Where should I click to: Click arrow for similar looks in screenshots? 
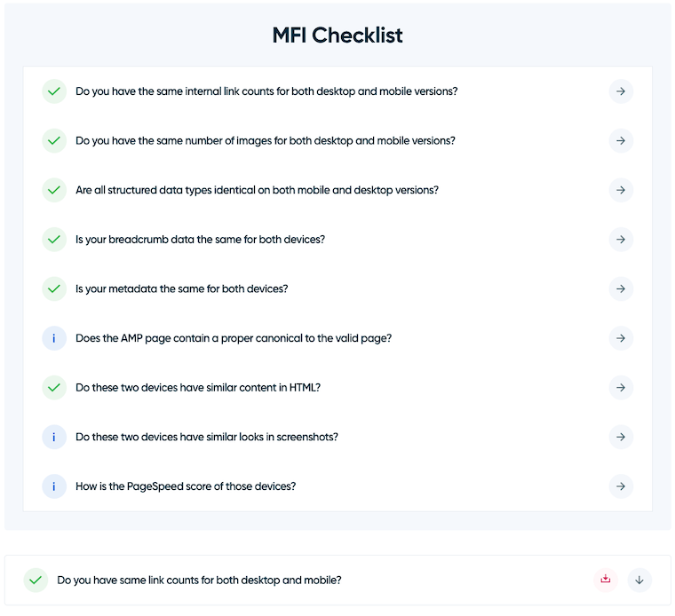click(621, 437)
